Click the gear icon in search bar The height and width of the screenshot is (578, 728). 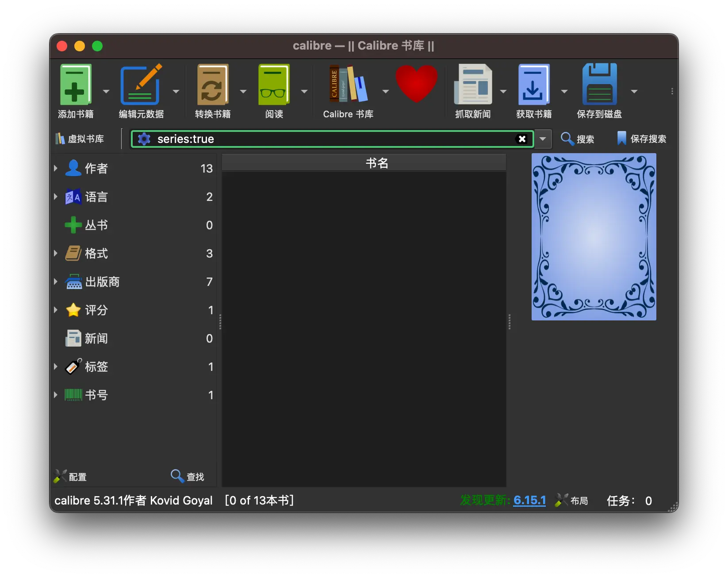(144, 139)
